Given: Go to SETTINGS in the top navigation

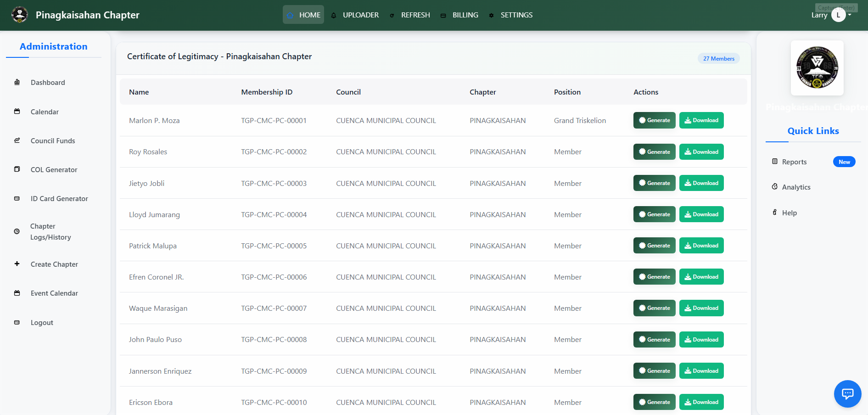Looking at the screenshot, I should point(511,15).
